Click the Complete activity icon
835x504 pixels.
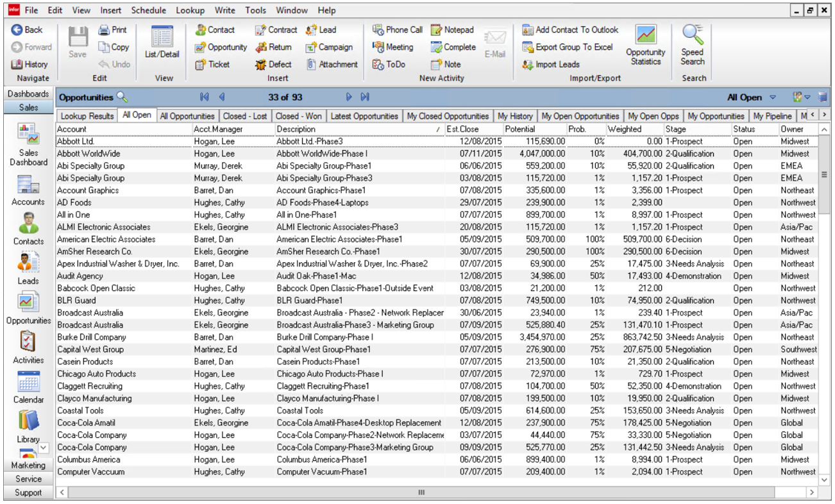[x=436, y=47]
